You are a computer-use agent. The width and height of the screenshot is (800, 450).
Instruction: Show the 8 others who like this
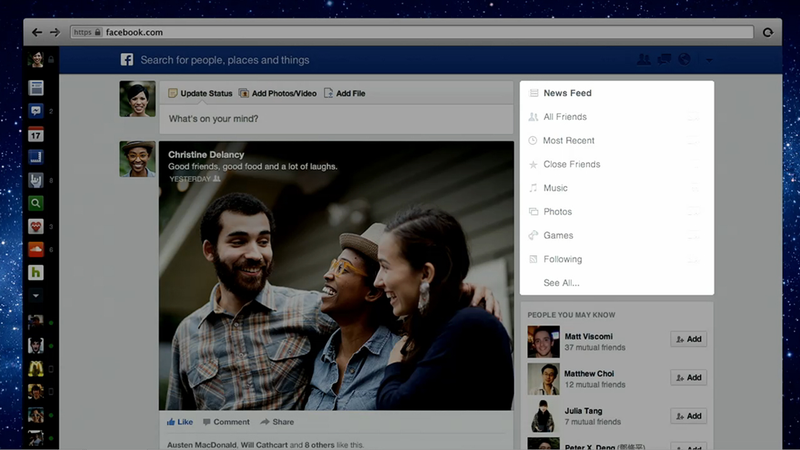[x=319, y=445]
